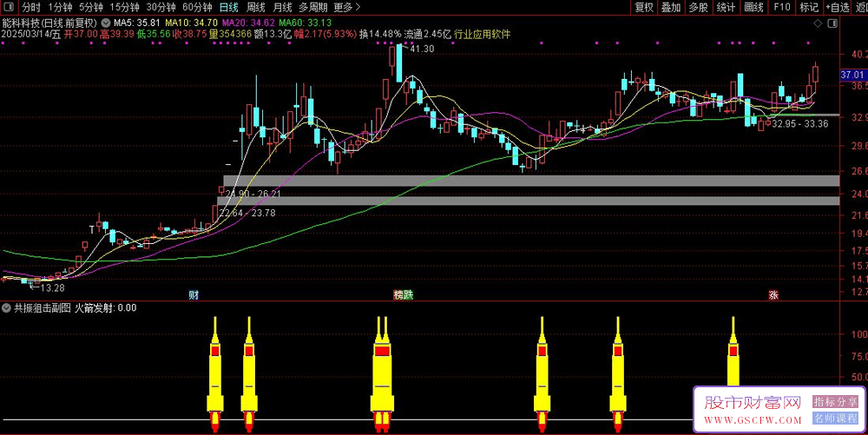Select the 1分钟 period tab
This screenshot has height=435, width=868.
click(x=60, y=7)
